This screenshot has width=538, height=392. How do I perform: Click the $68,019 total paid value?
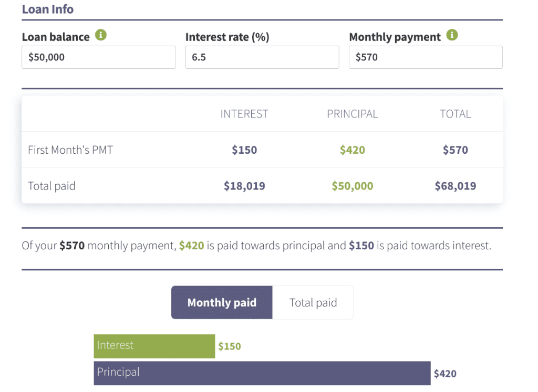pyautogui.click(x=455, y=185)
